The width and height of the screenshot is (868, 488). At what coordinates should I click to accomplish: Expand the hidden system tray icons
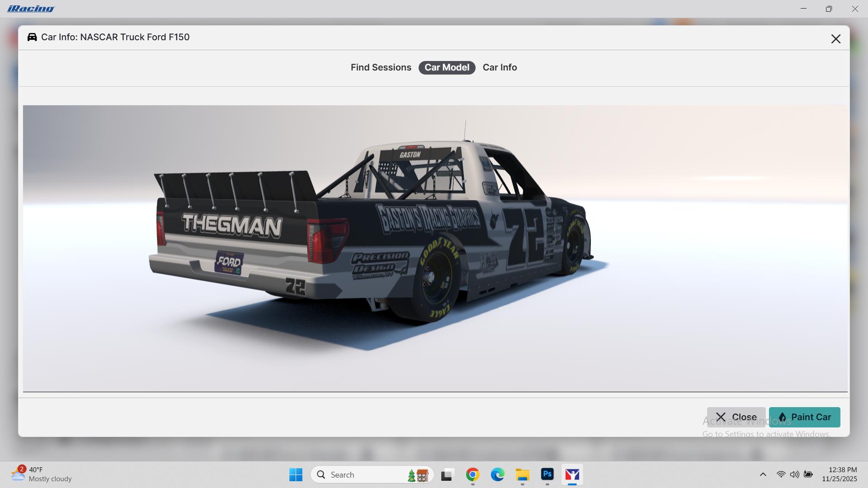tap(763, 474)
